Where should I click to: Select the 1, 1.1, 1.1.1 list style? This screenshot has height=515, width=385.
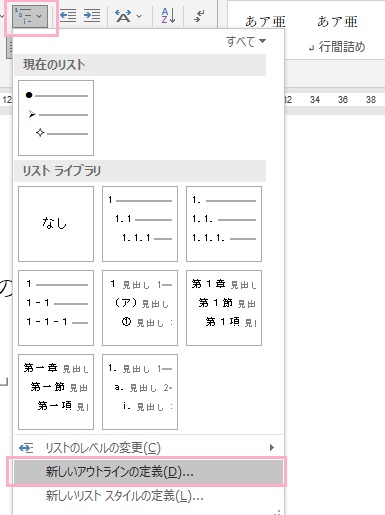(140, 224)
